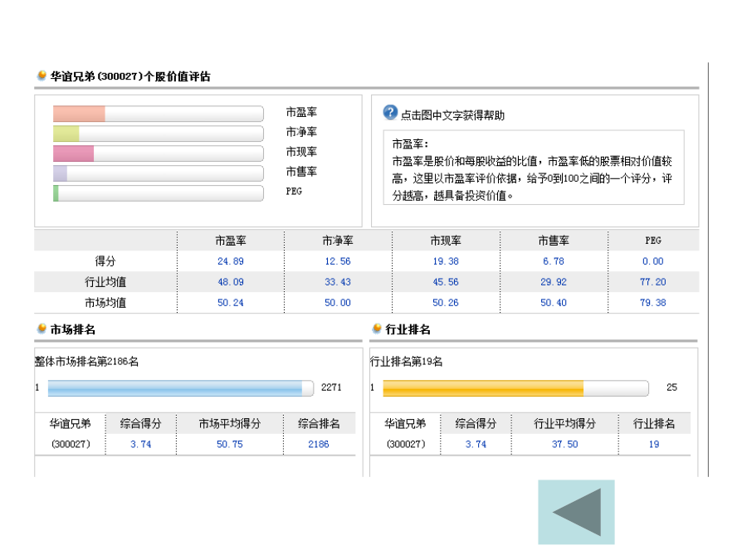Click the 2186 综合排名 value
Viewport: 747px width, 560px height.
point(319,445)
